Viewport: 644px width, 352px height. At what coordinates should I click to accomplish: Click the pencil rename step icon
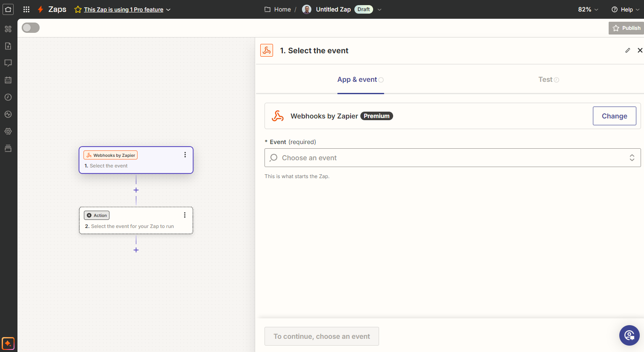pyautogui.click(x=627, y=50)
